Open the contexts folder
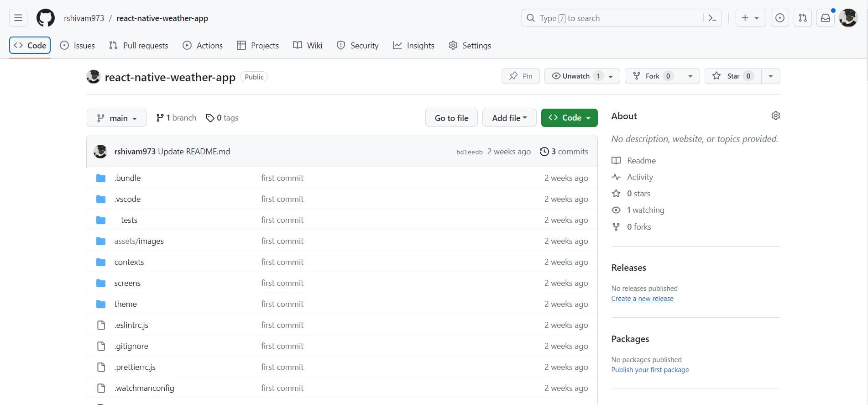Screen dimensions: 868x405 coord(129,262)
